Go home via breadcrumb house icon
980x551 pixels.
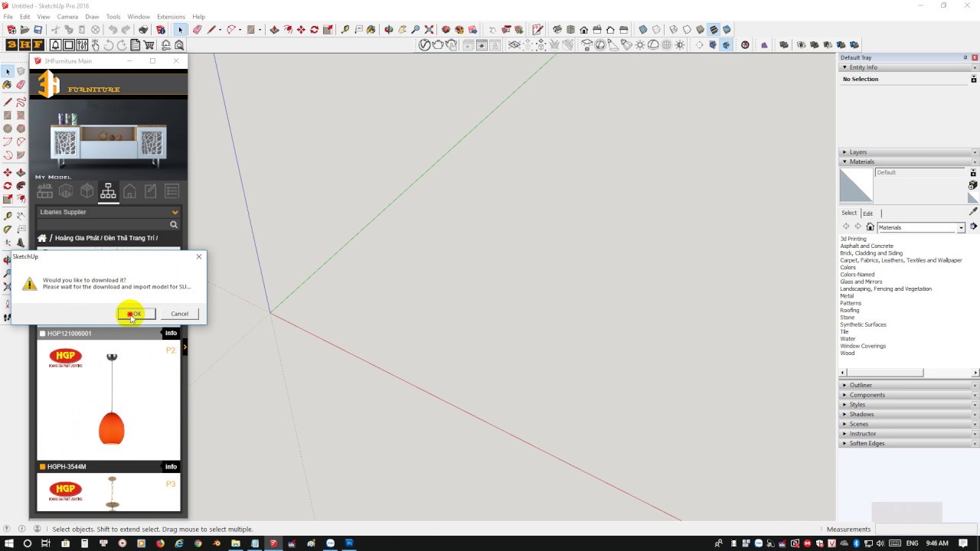(x=42, y=238)
